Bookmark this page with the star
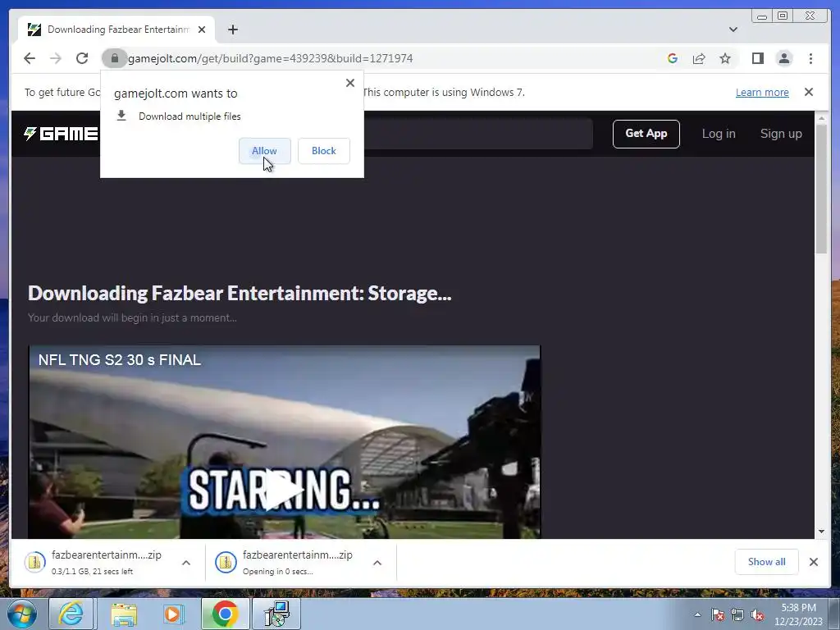Viewport: 840px width, 630px height. pyautogui.click(x=725, y=58)
